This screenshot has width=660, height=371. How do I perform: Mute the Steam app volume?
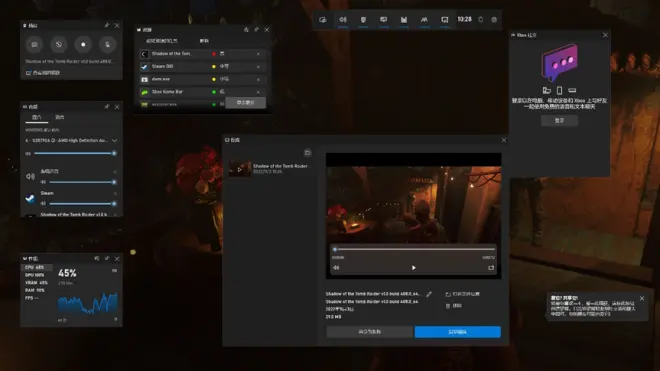click(x=43, y=203)
